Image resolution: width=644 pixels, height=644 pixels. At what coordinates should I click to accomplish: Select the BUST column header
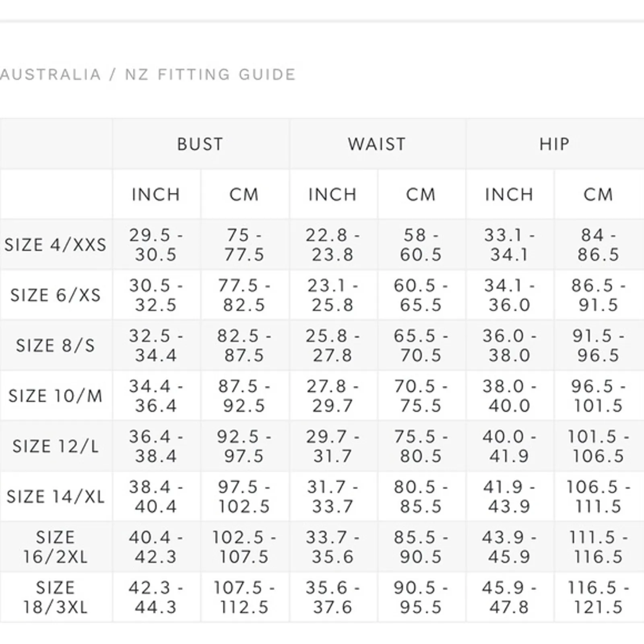pos(200,144)
